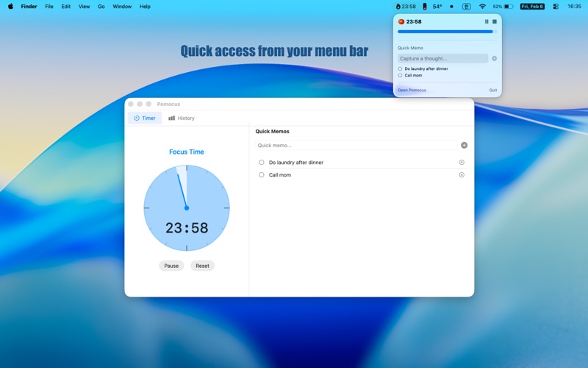The height and width of the screenshot is (368, 588).
Task: Check off Do laundry after dinner in popup
Action: [x=400, y=68]
